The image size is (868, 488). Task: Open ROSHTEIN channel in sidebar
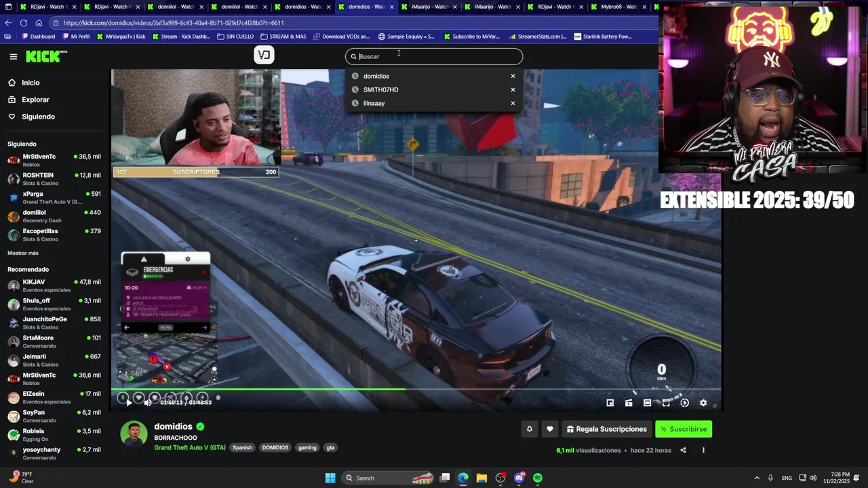click(x=54, y=179)
